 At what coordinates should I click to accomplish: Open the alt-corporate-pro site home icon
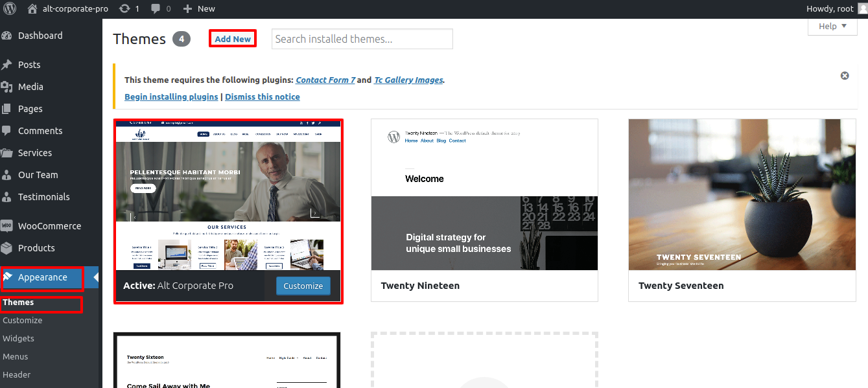pyautogui.click(x=32, y=9)
